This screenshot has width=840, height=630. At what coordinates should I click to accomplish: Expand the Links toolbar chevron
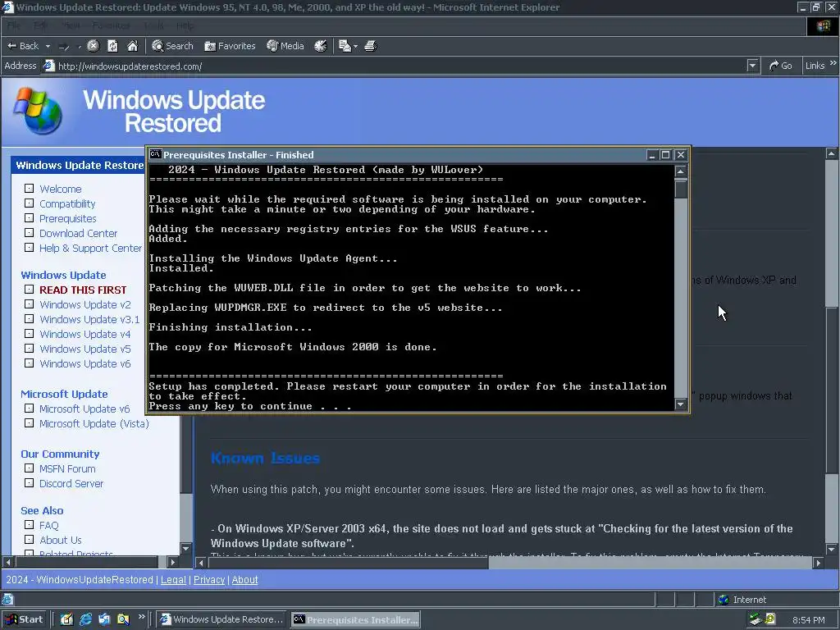pos(833,63)
